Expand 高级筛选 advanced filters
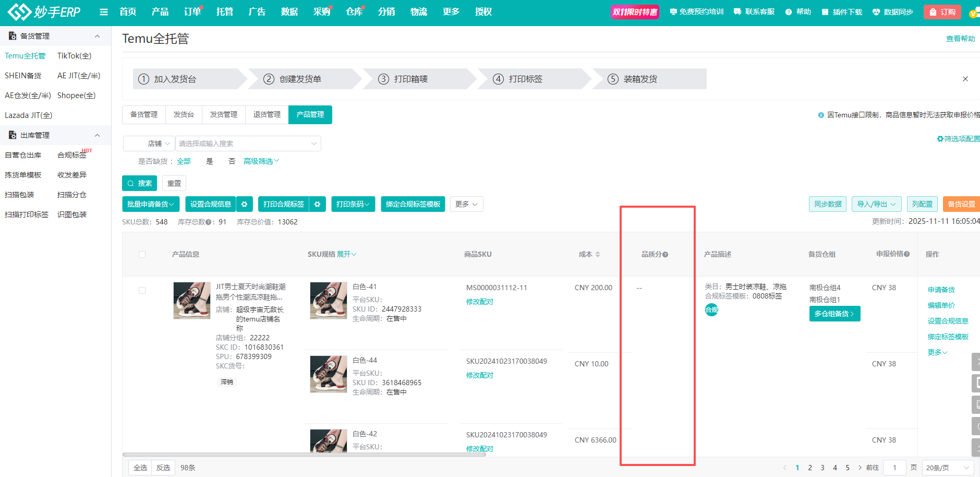The height and width of the screenshot is (477, 980). [x=261, y=161]
